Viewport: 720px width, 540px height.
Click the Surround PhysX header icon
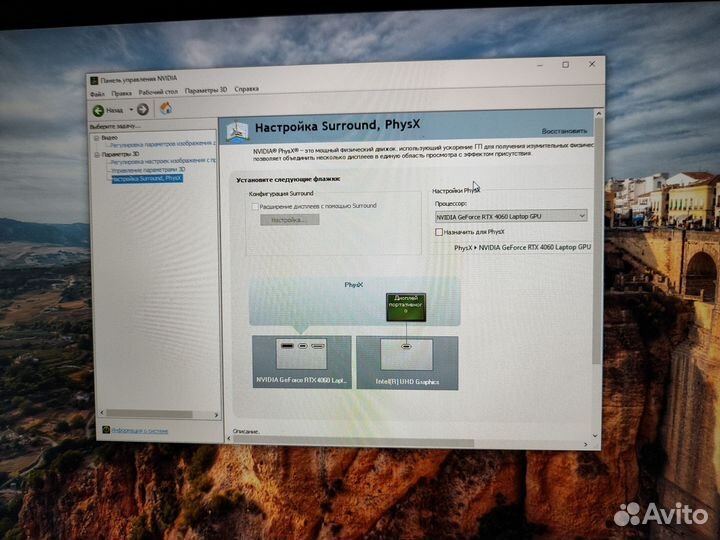(236, 129)
